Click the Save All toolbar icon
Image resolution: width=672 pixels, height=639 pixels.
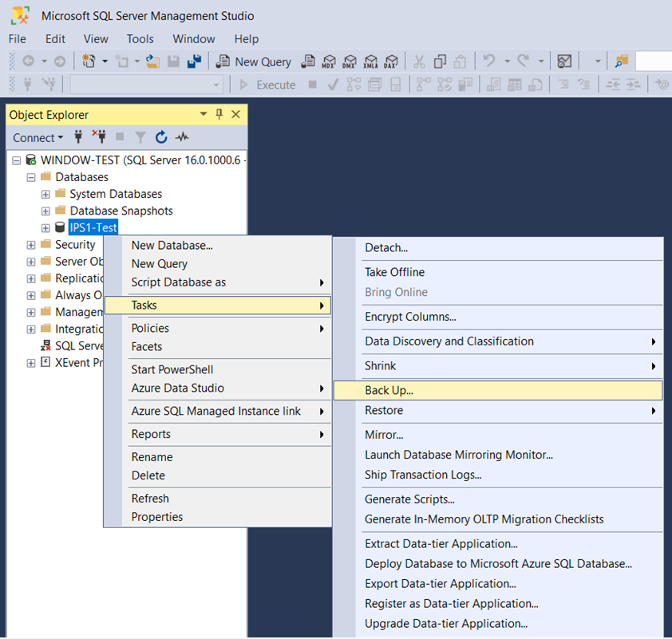pos(194,61)
